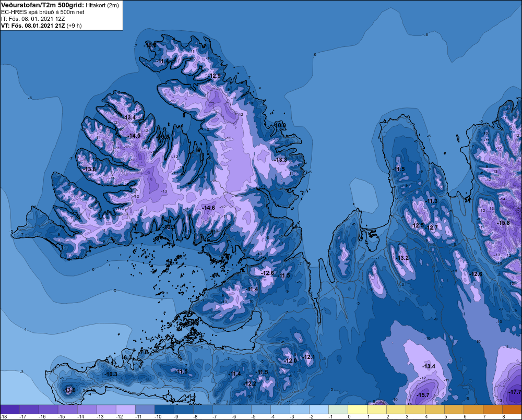Screen dimensions: 522x420
Task: Click the -12.1 temperature label on the map
Action: (309, 357)
